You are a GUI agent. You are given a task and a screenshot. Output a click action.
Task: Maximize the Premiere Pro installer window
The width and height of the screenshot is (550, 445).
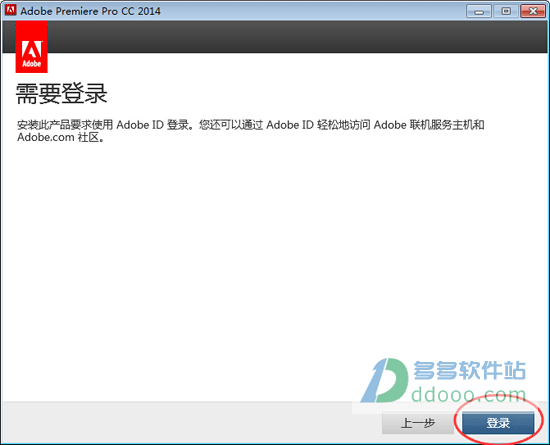tap(506, 11)
